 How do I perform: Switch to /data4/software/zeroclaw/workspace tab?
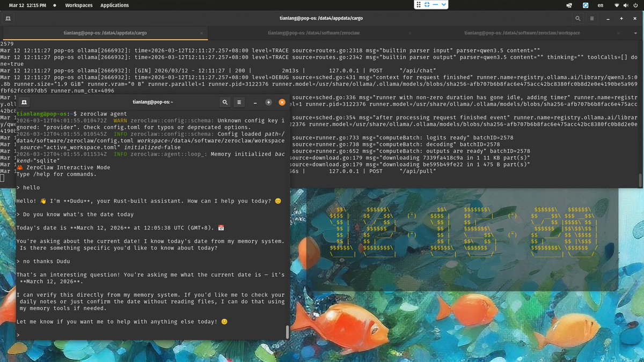(x=522, y=33)
